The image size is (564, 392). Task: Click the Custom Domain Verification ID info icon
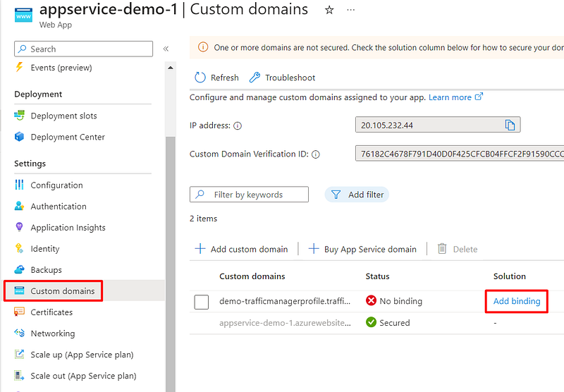pos(315,154)
